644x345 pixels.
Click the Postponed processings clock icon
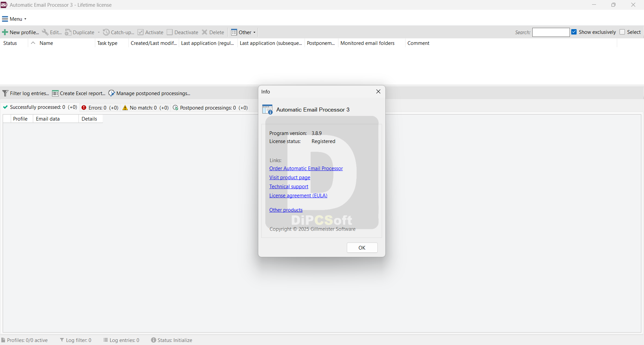(x=175, y=108)
